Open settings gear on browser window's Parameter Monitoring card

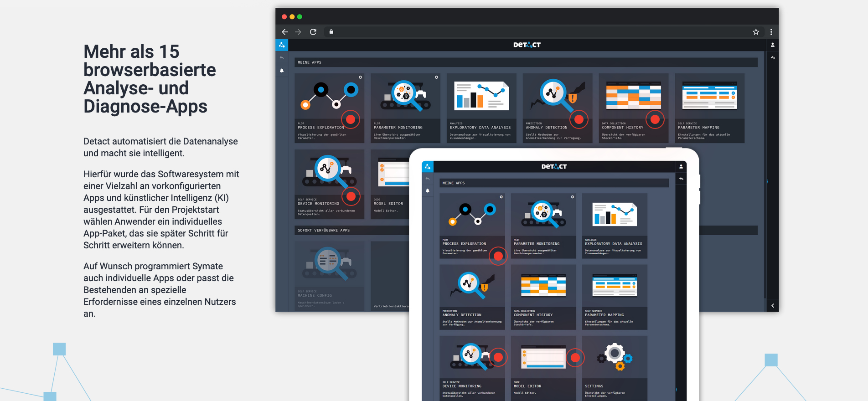coord(436,77)
